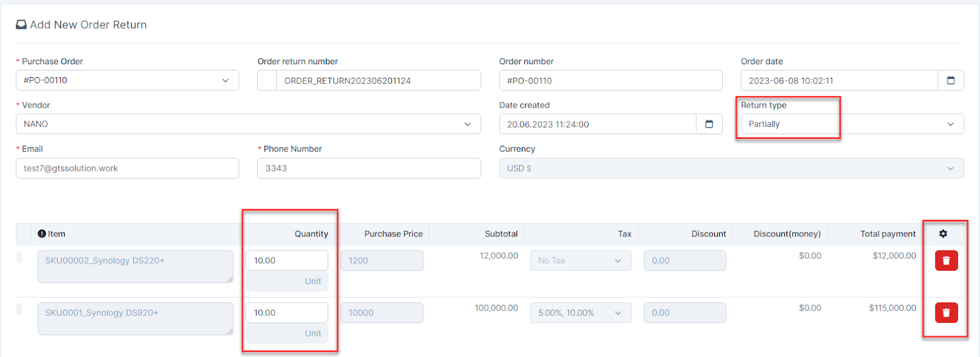Click the info icon beside Item header

[42, 234]
